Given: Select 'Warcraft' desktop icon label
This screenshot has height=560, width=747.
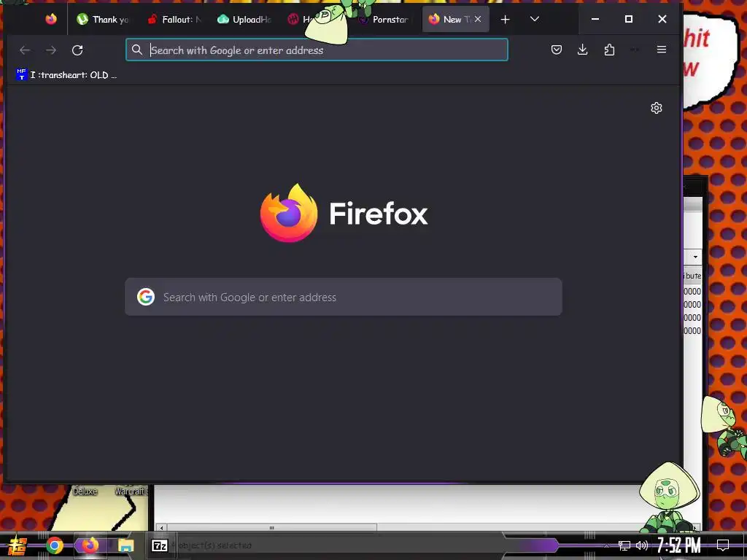Looking at the screenshot, I should click(x=131, y=491).
